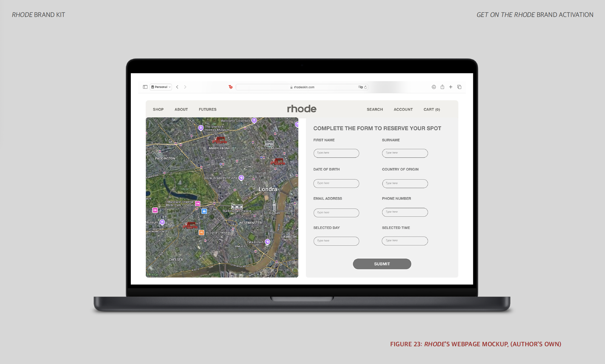Click the red truck in South Kensington
The image size is (605, 364).
tap(190, 225)
